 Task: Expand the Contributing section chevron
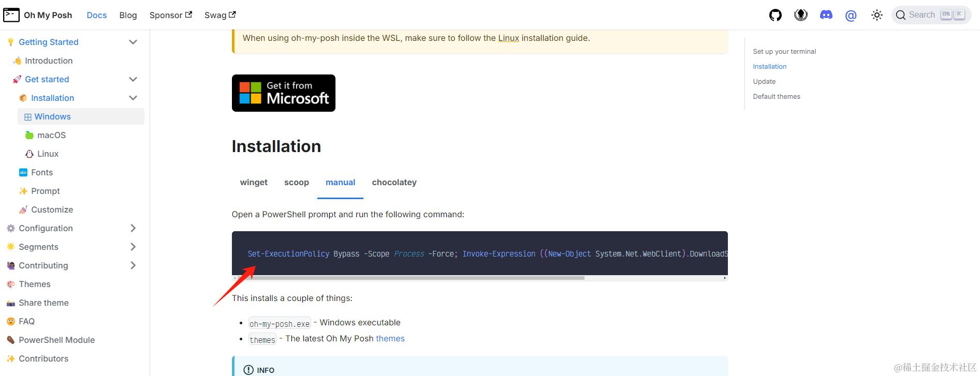click(x=133, y=265)
